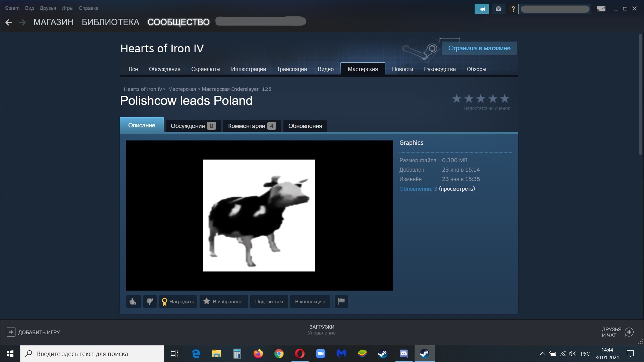
Task: Click the Наградить award button
Action: pyautogui.click(x=178, y=302)
